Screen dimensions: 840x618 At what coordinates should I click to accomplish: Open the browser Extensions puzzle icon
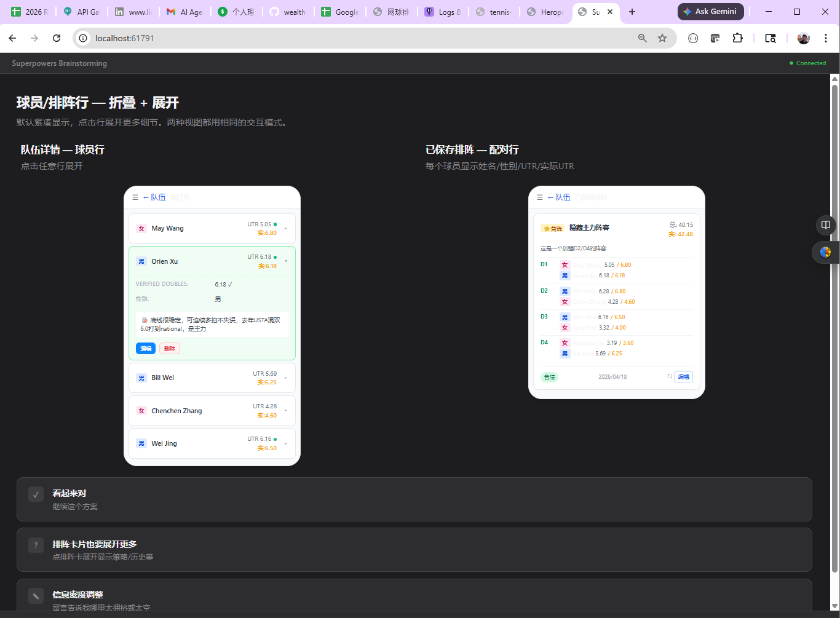(737, 38)
